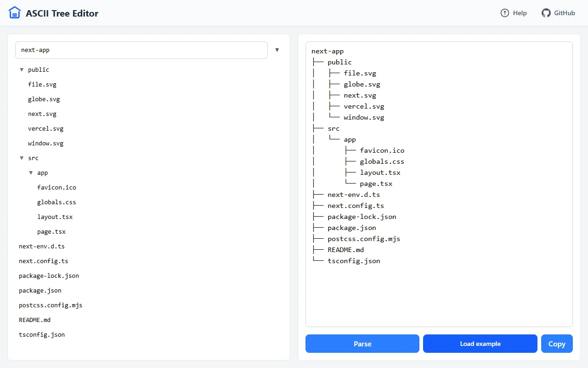
Task: Select next-env.d.ts in the tree panel
Action: tap(42, 247)
